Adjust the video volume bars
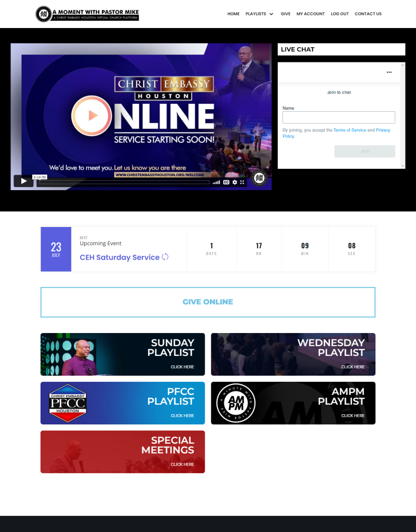The height and width of the screenshot is (532, 416). pyautogui.click(x=216, y=182)
